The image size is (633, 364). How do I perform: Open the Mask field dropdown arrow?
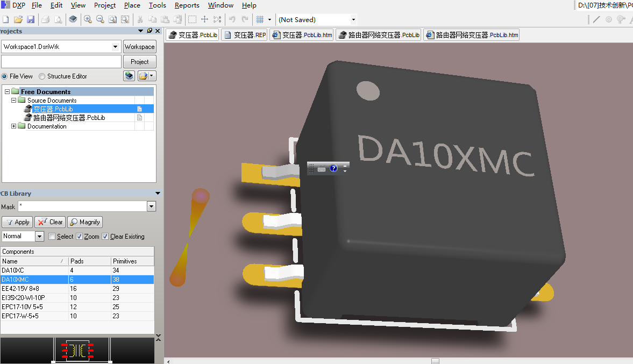[x=151, y=206]
